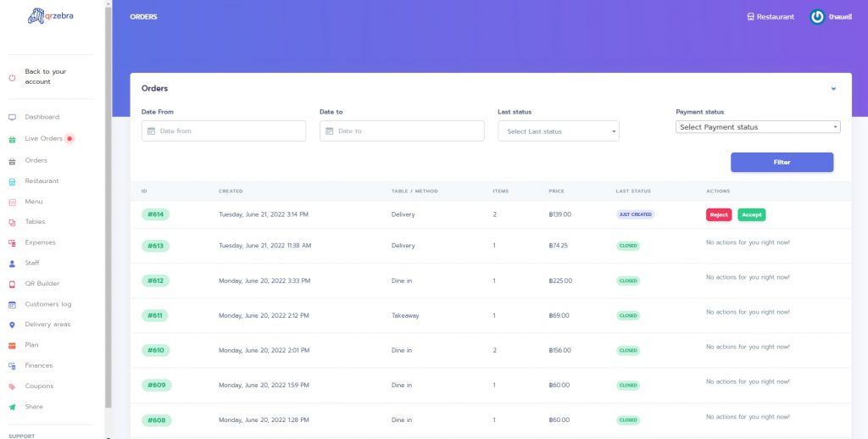Click the Plan card icon
Viewport: 868px width, 439px height.
click(12, 346)
